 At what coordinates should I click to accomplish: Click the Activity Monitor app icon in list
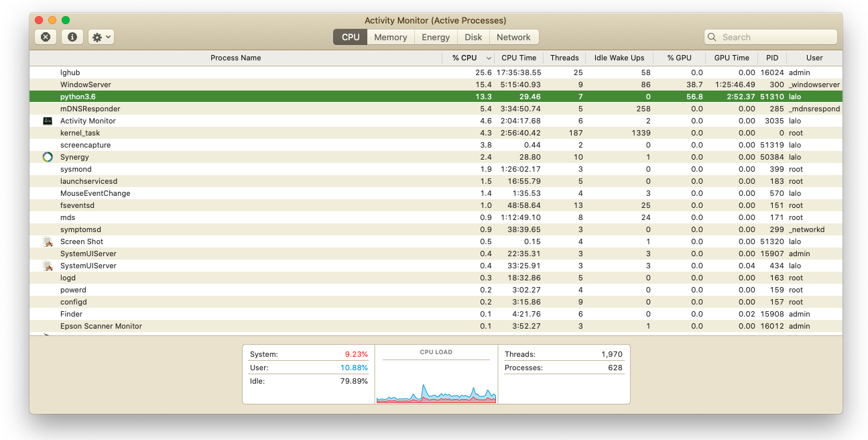[48, 121]
